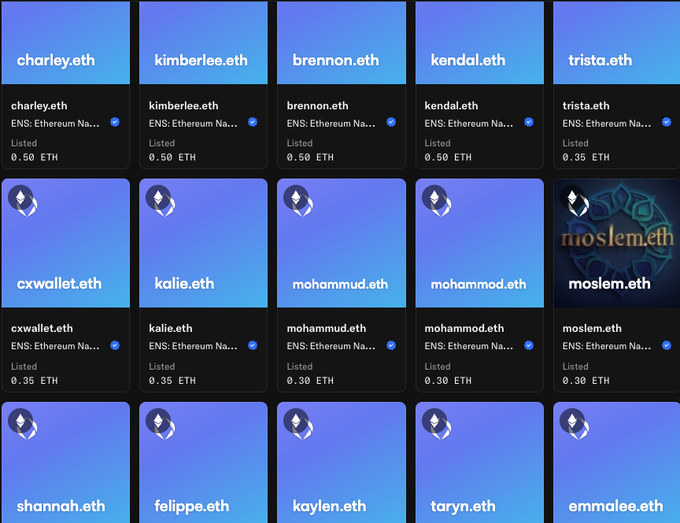
Task: Open the kaylen.eth NFT thumbnail
Action: [341, 462]
